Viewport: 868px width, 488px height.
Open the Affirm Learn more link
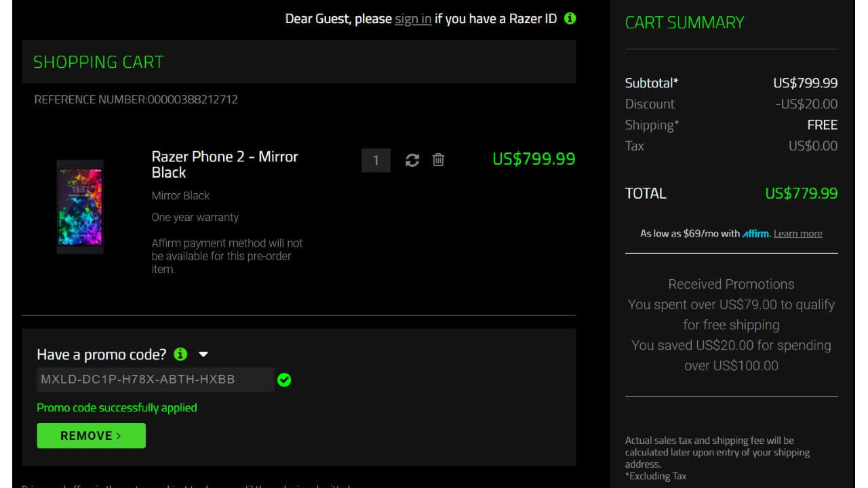(x=797, y=234)
